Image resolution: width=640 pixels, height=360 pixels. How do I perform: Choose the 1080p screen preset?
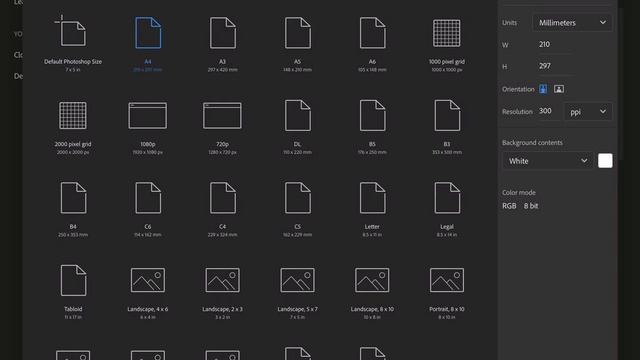point(148,127)
